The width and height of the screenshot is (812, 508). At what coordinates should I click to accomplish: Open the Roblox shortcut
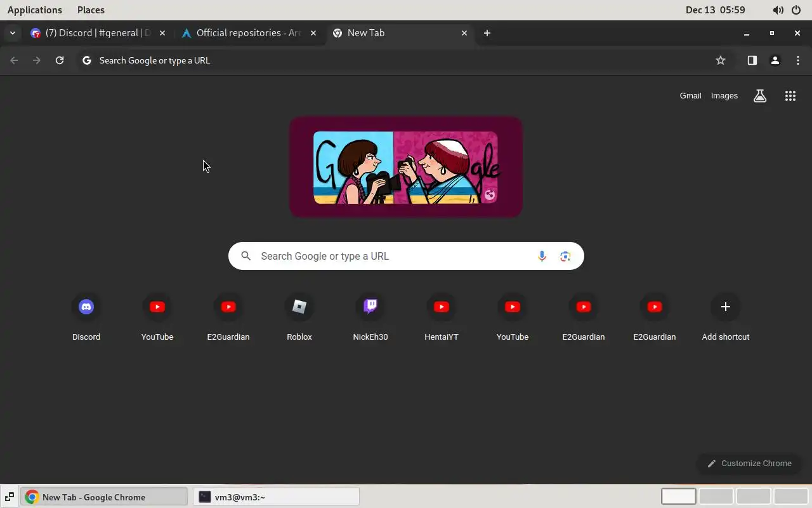click(x=299, y=318)
